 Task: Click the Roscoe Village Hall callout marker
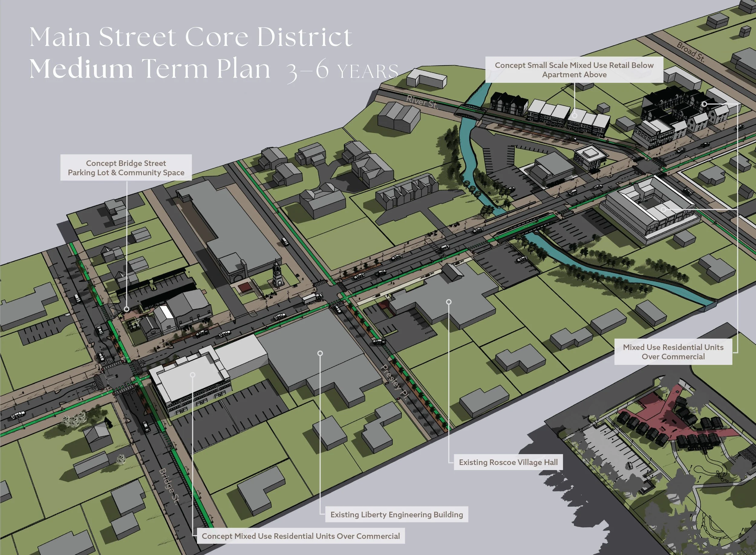point(449,302)
